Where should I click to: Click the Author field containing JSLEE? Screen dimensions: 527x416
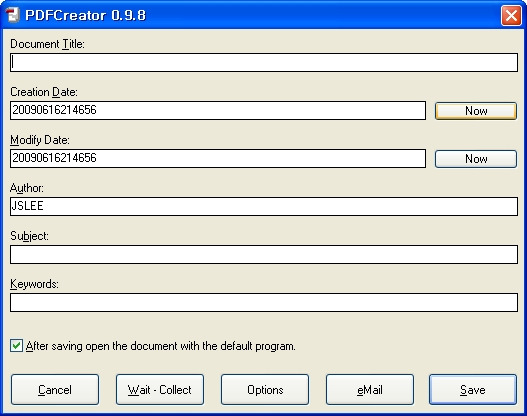tap(264, 206)
